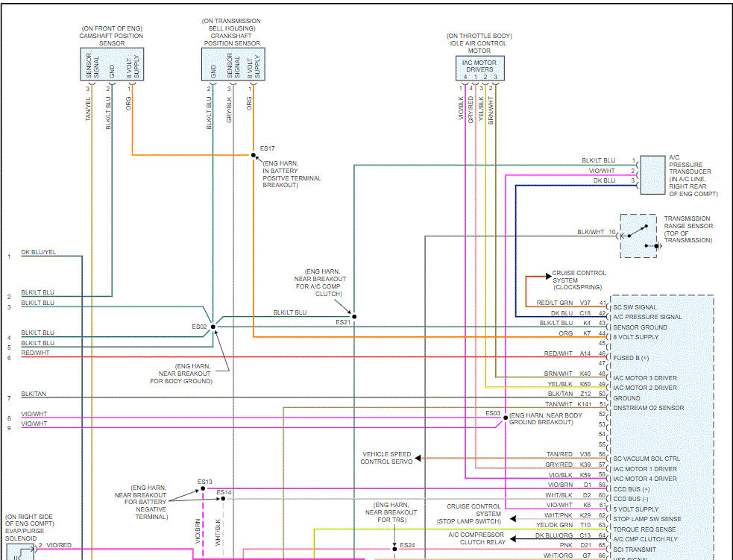Click the ES02 splice label
Image resolution: width=733 pixels, height=560 pixels.
click(x=199, y=327)
